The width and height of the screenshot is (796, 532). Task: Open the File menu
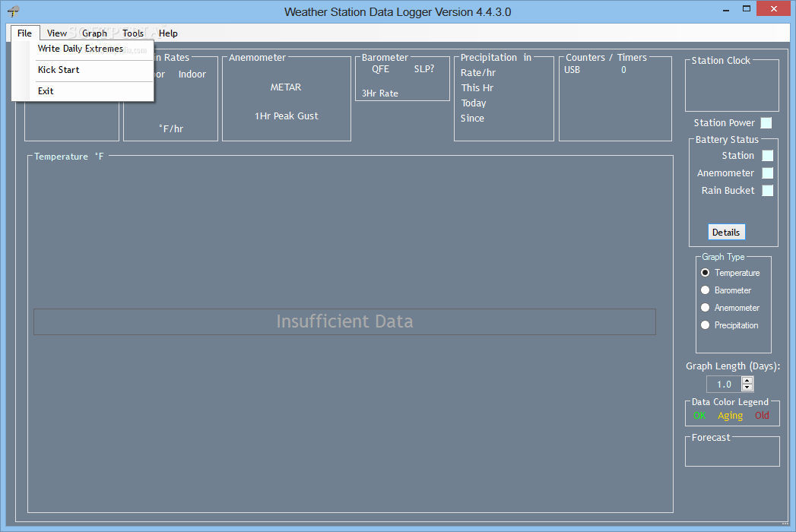24,33
